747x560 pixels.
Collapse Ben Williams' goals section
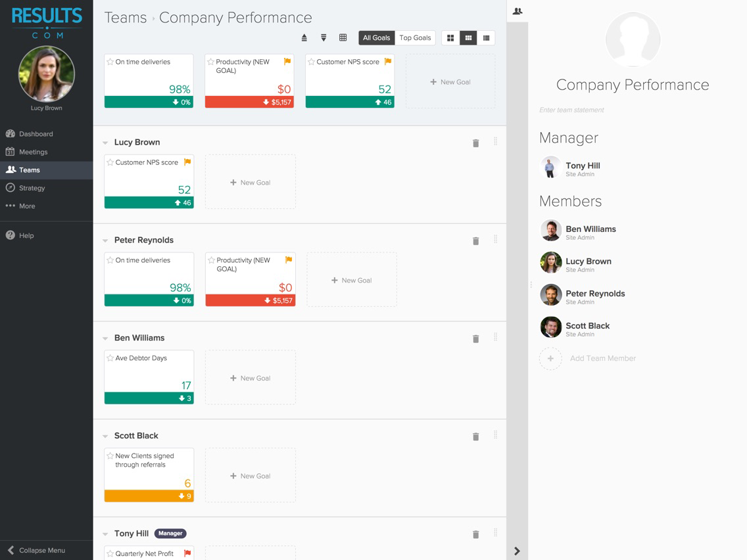[x=105, y=338]
